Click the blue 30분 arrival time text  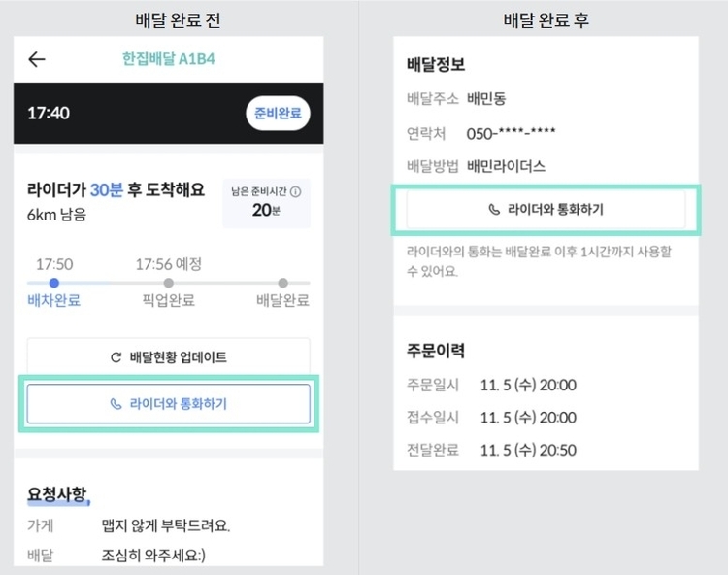(x=106, y=190)
